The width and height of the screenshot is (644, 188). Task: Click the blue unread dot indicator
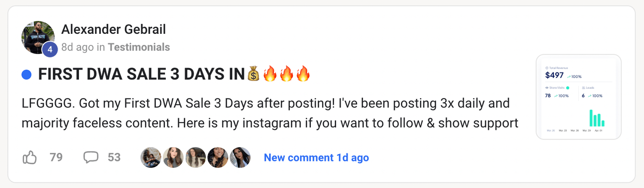click(x=27, y=75)
